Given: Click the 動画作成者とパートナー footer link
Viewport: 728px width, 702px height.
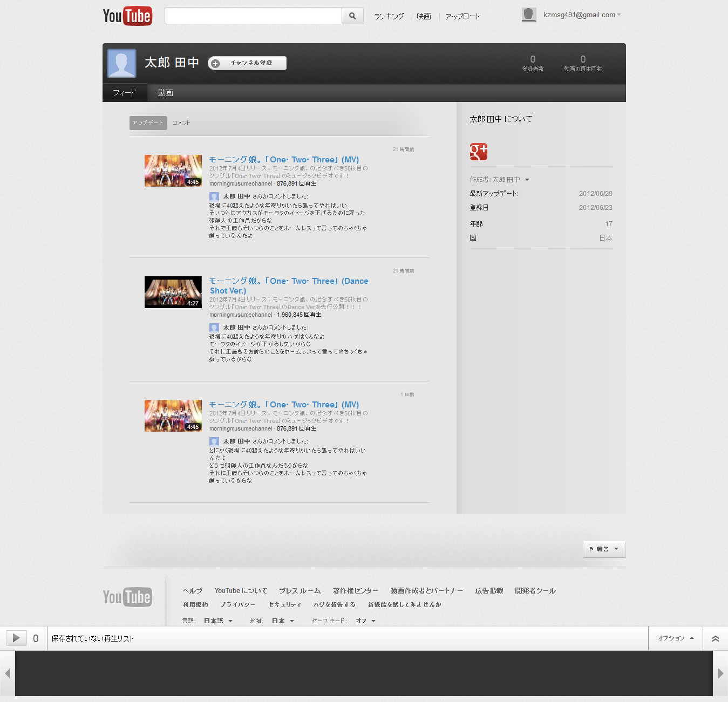Looking at the screenshot, I should 427,591.
